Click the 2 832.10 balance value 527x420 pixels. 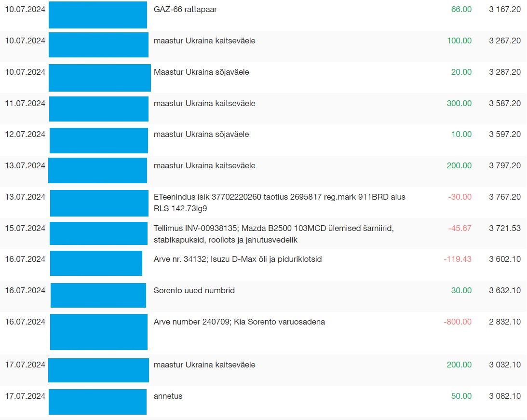click(x=504, y=322)
